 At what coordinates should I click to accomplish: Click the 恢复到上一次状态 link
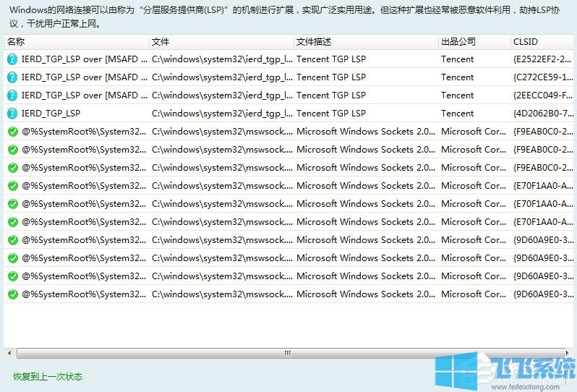(48, 377)
